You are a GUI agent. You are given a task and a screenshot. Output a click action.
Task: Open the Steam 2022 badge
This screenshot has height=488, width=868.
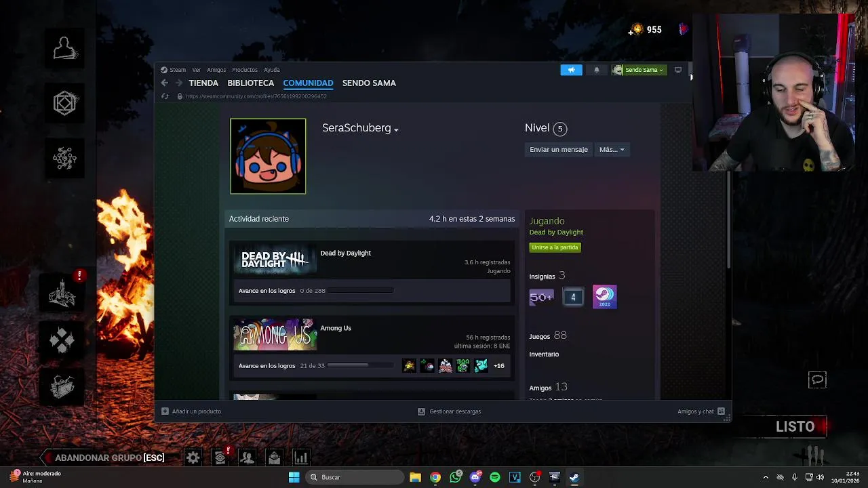point(604,296)
